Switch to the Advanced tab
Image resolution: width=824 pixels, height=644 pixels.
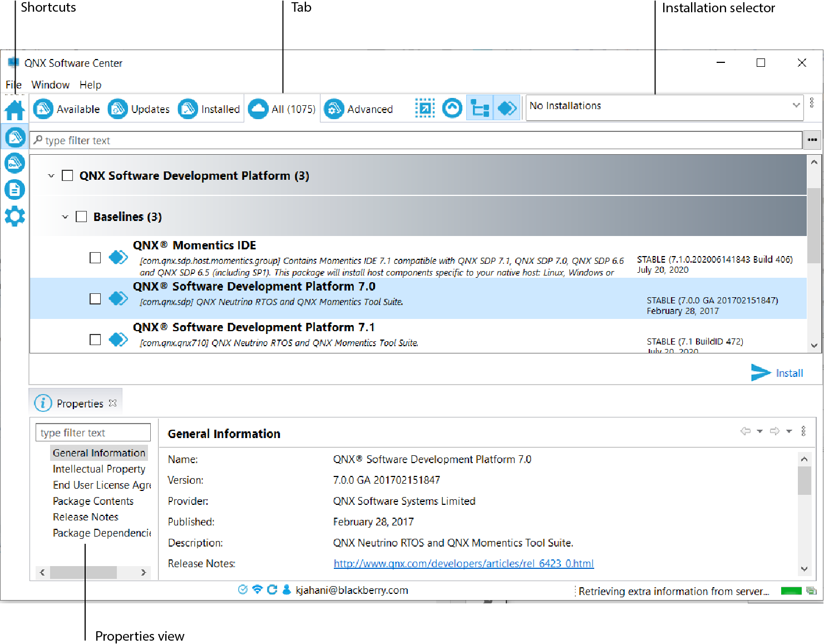click(359, 109)
